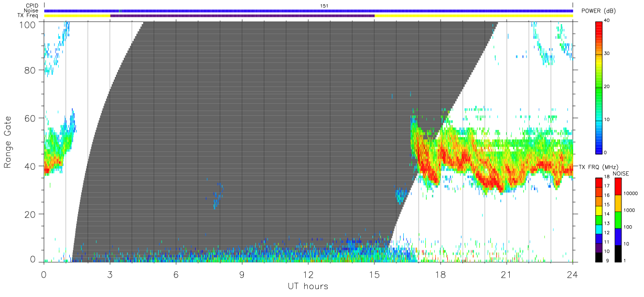Click the x-axis tick label '15'
Viewport: 644px width, 297px height.
[x=374, y=274]
